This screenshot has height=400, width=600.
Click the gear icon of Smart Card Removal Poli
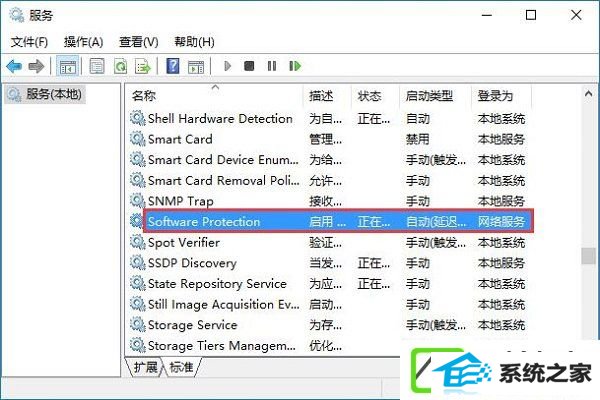[137, 180]
